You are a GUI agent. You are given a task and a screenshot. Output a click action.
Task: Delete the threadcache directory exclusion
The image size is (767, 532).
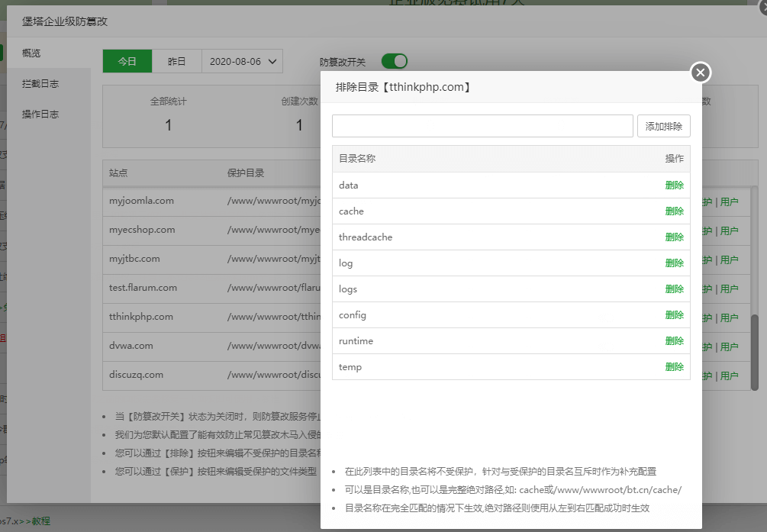pyautogui.click(x=674, y=237)
